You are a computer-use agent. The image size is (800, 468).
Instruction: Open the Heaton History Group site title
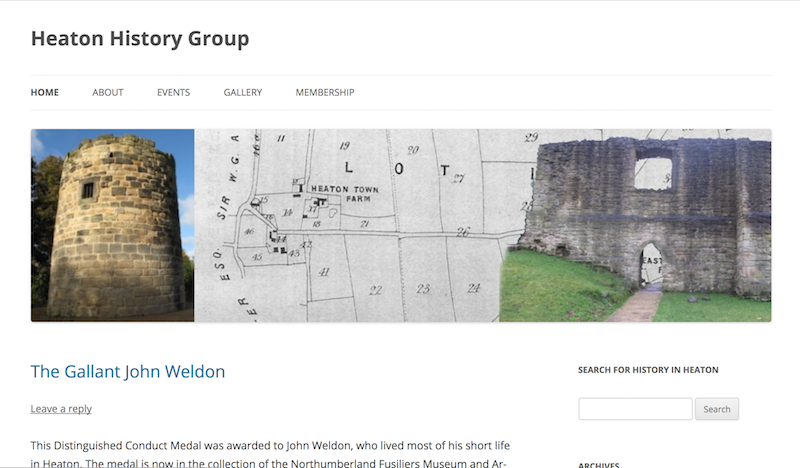tap(140, 39)
